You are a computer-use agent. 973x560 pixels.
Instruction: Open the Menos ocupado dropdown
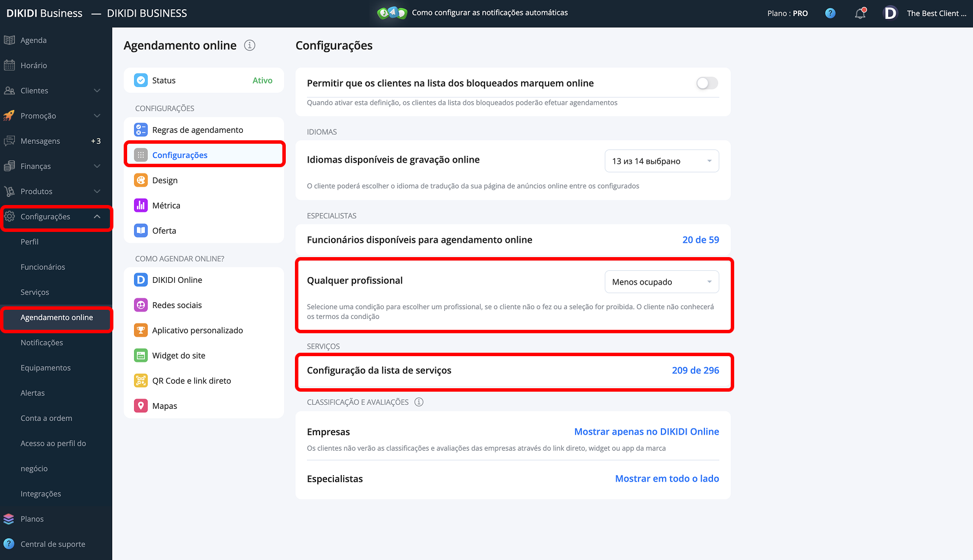coord(661,282)
